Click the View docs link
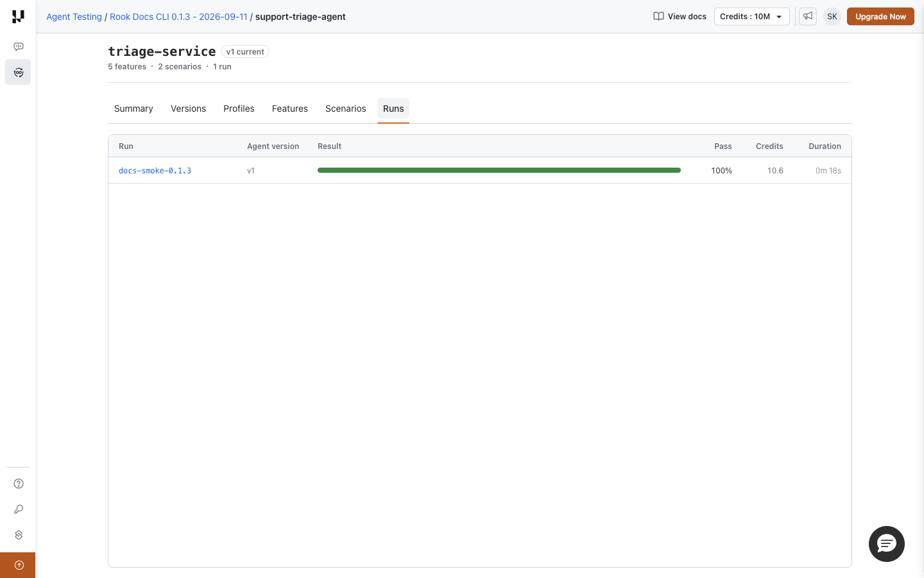This screenshot has width=924, height=578. (680, 16)
